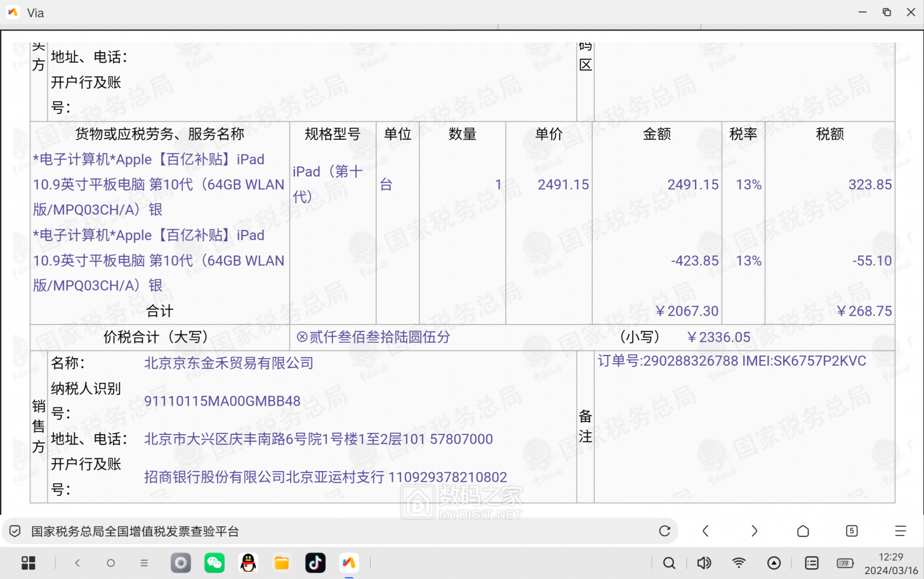Image resolution: width=924 pixels, height=579 pixels.
Task: Open the Via home page icon
Action: point(803,531)
